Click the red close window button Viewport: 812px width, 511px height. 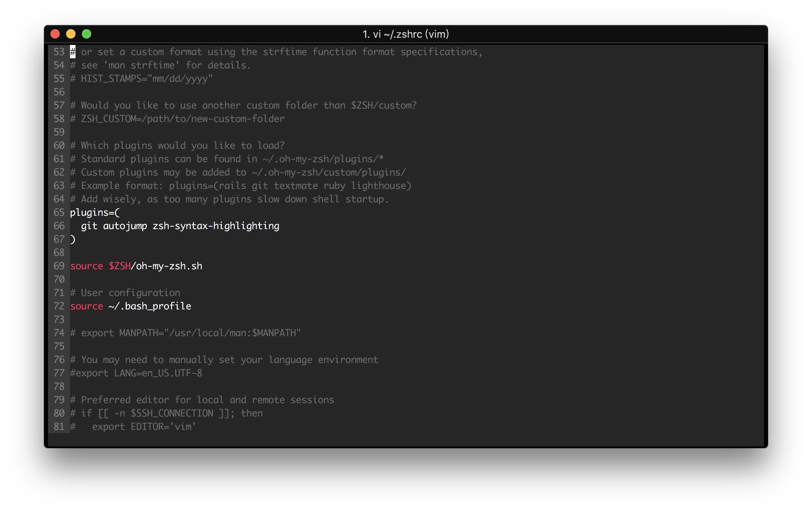[55, 34]
